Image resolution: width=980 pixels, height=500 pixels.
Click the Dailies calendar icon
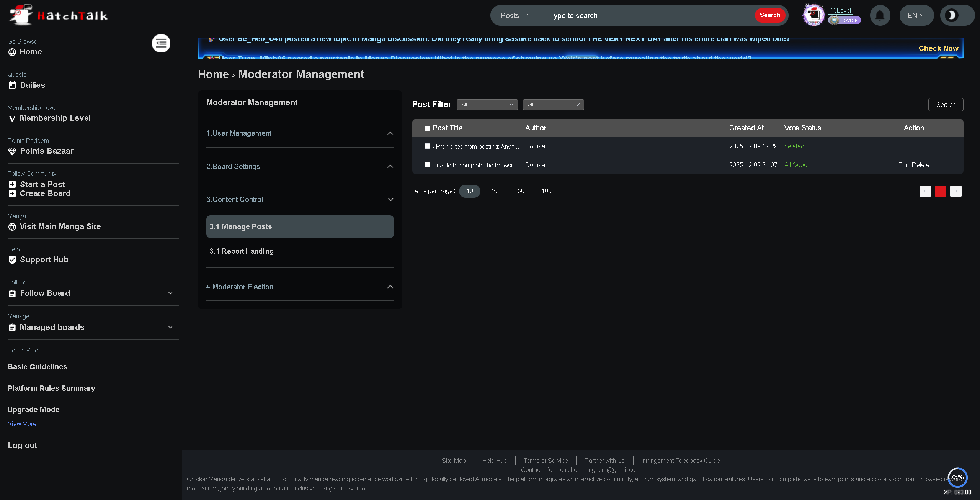pos(12,85)
